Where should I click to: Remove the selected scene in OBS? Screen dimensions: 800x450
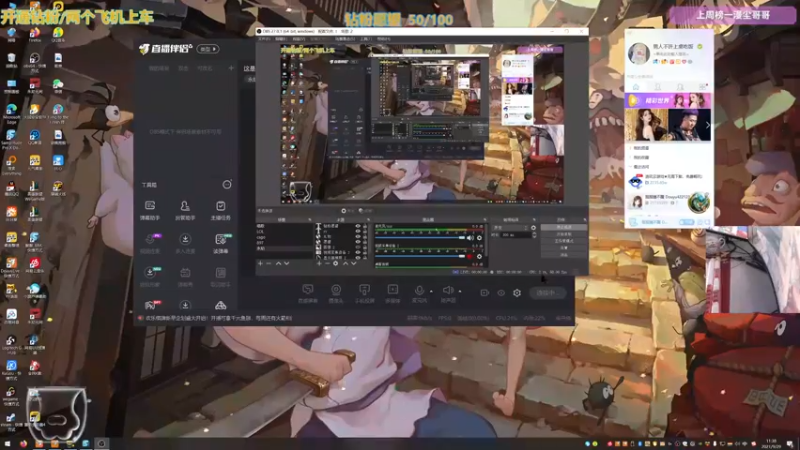269,263
